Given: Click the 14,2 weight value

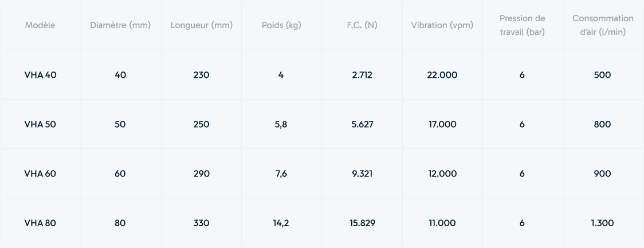Looking at the screenshot, I should pyautogui.click(x=281, y=223).
